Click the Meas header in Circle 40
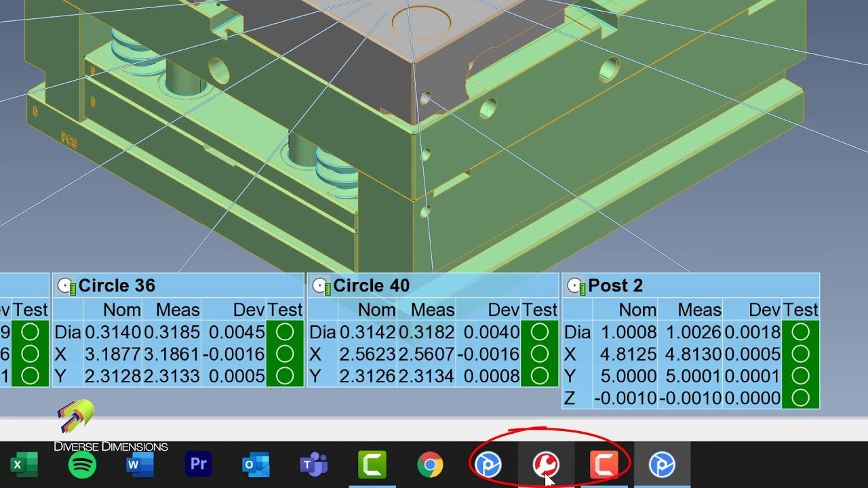 pyautogui.click(x=433, y=310)
